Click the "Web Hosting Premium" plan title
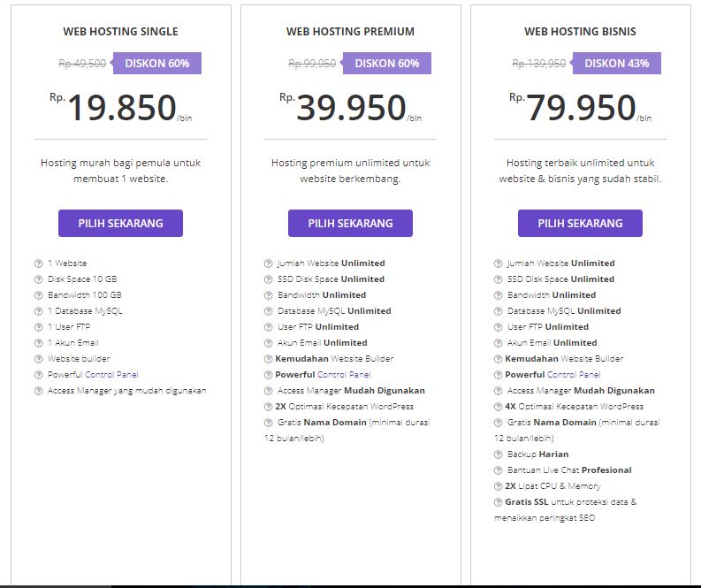The height and width of the screenshot is (588, 701). [x=350, y=32]
